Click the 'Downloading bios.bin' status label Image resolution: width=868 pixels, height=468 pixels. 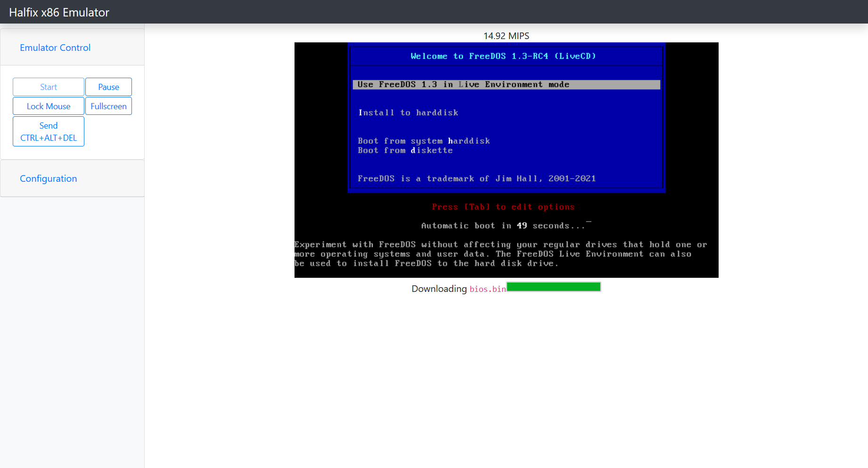(x=459, y=289)
